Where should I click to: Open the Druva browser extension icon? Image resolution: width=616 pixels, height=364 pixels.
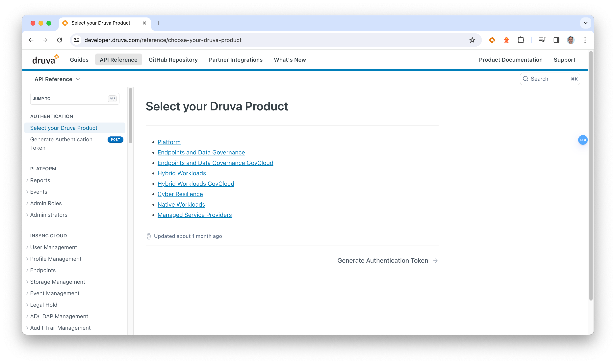[x=492, y=40]
